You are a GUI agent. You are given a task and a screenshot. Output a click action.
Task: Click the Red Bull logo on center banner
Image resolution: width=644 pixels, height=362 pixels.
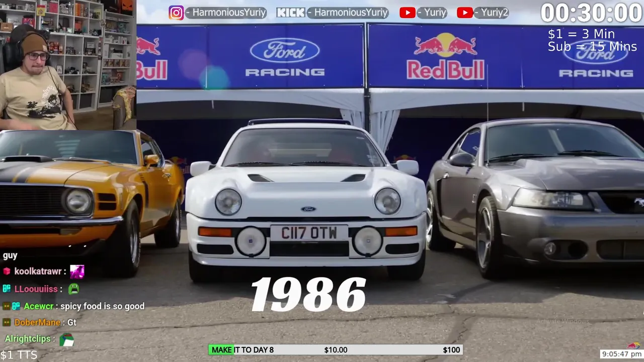(445, 56)
